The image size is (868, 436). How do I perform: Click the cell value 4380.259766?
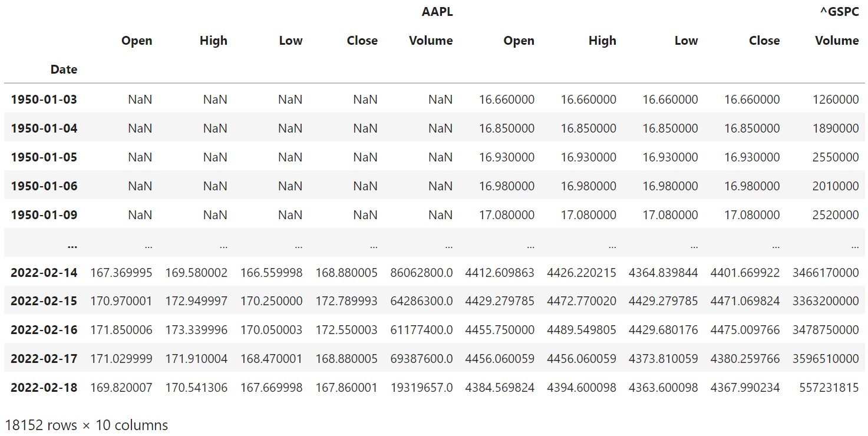(745, 359)
